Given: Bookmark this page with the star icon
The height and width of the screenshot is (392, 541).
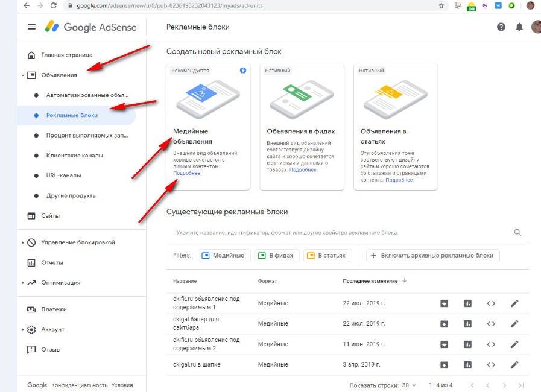Looking at the screenshot, I should (x=441, y=5).
